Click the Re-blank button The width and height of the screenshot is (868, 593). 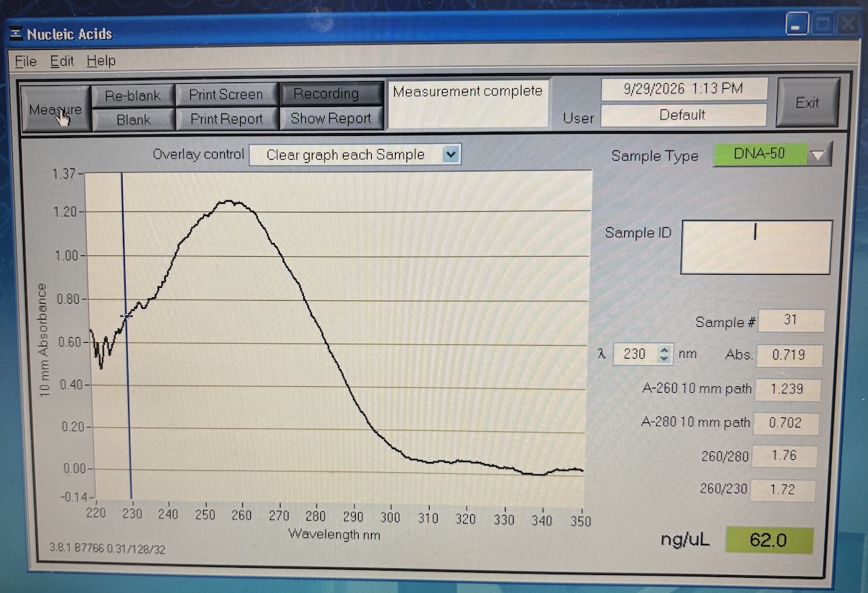tap(134, 95)
